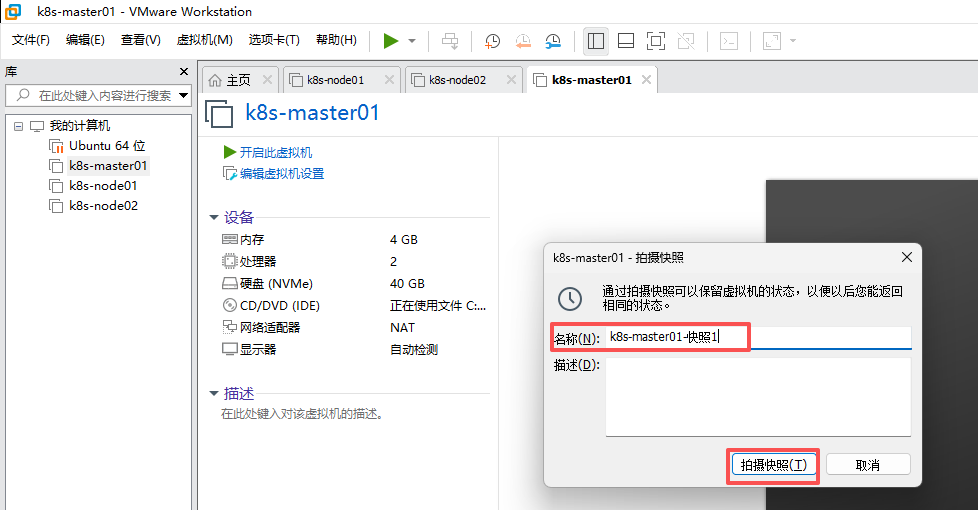This screenshot has height=510, width=978.
Task: Open the 查看(V) menu
Action: 140,40
